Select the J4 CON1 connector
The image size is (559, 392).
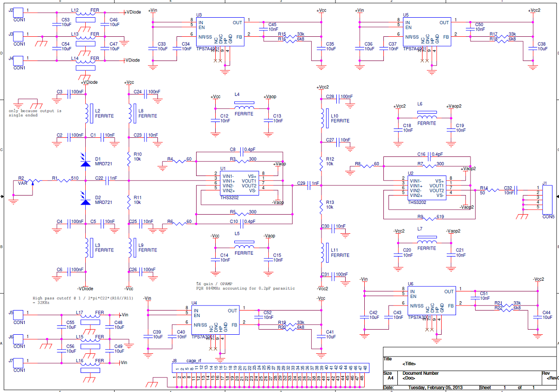pyautogui.click(x=19, y=60)
